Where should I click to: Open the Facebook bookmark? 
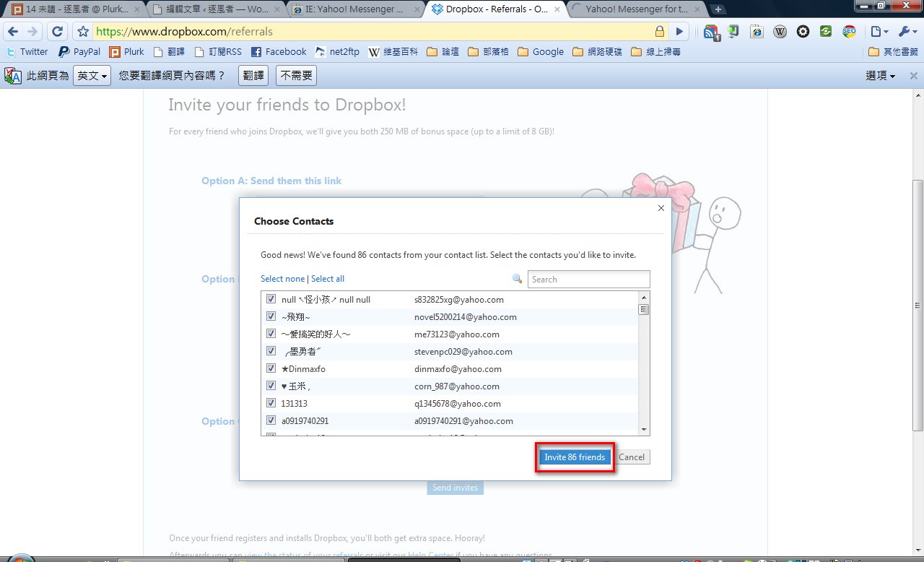(x=279, y=52)
